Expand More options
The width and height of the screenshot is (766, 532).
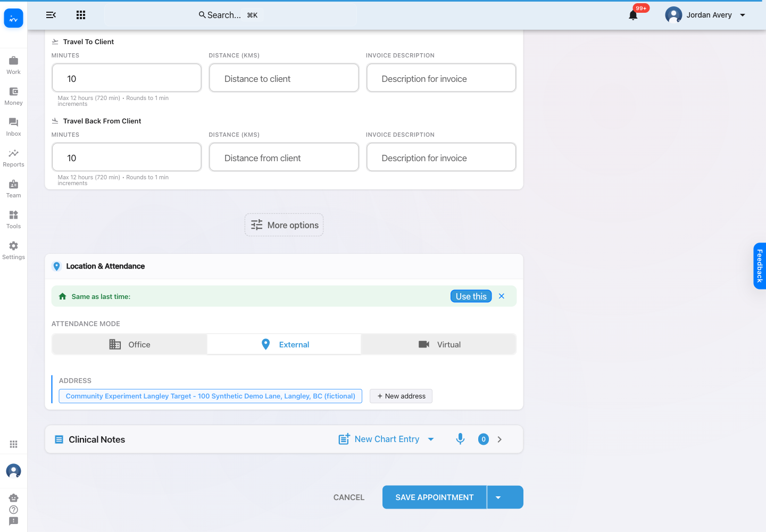pyautogui.click(x=284, y=225)
